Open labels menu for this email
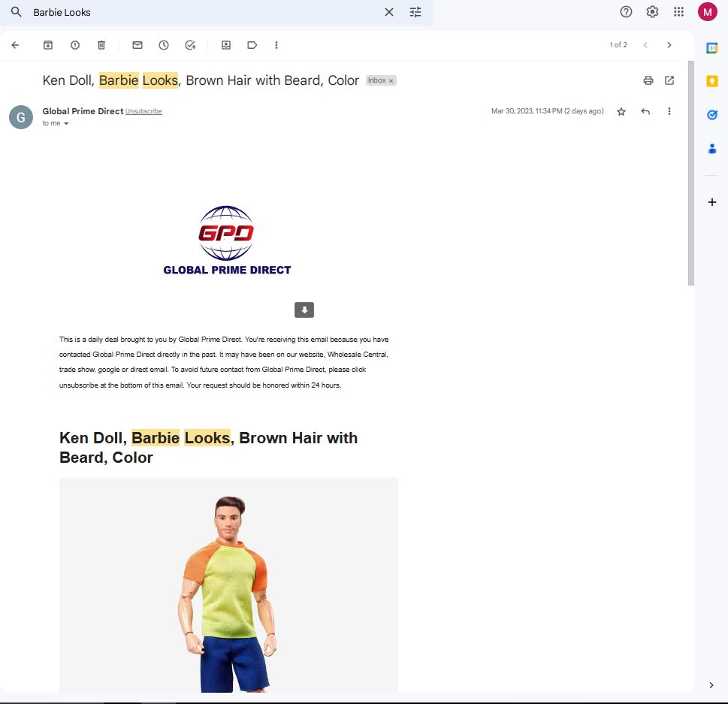 [252, 45]
